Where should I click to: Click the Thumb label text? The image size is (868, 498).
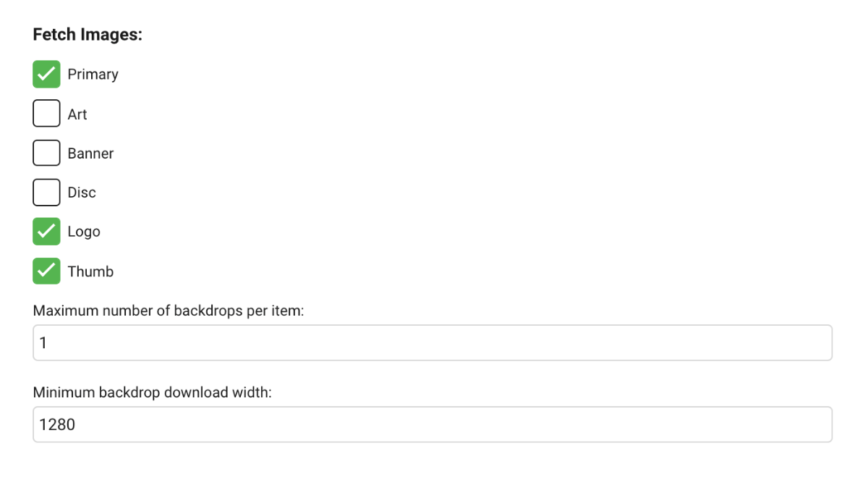pos(90,271)
